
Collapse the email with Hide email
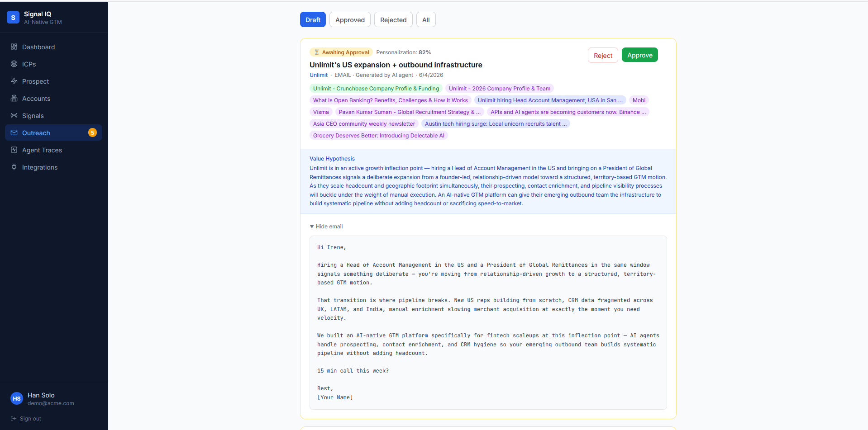326,227
